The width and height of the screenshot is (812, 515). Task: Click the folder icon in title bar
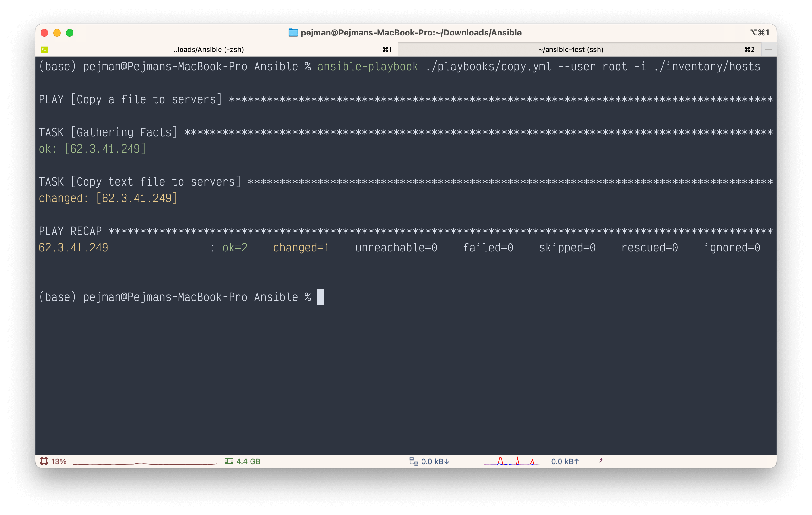click(x=293, y=33)
